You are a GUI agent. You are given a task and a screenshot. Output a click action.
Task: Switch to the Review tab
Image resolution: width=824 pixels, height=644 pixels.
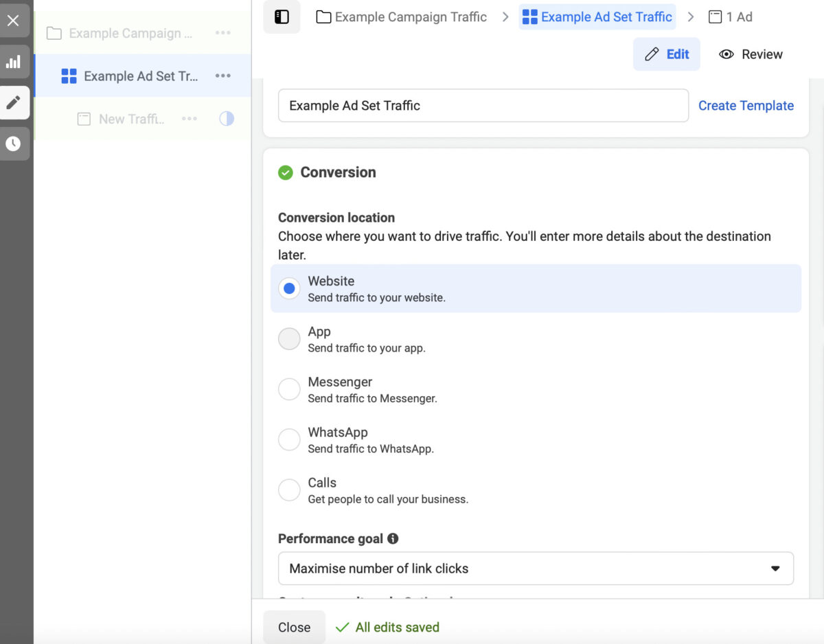(x=751, y=54)
